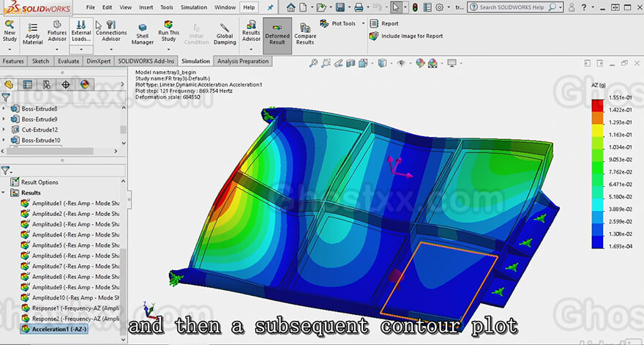Open the File menu
This screenshot has height=345, width=644.
click(90, 7)
